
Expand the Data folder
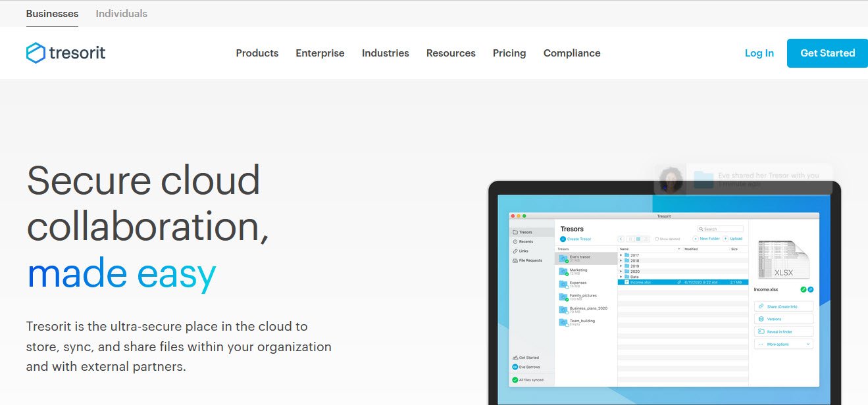tap(621, 277)
